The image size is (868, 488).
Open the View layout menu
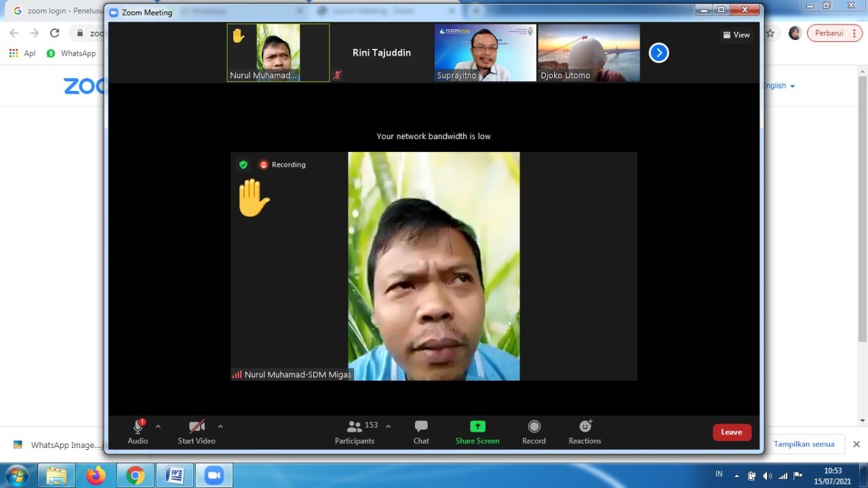tap(736, 35)
